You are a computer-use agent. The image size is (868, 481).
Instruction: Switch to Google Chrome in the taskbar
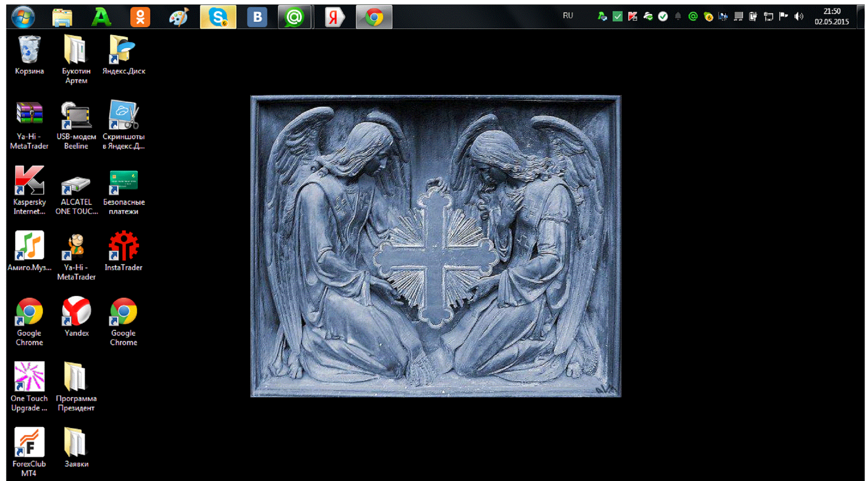[x=374, y=17]
